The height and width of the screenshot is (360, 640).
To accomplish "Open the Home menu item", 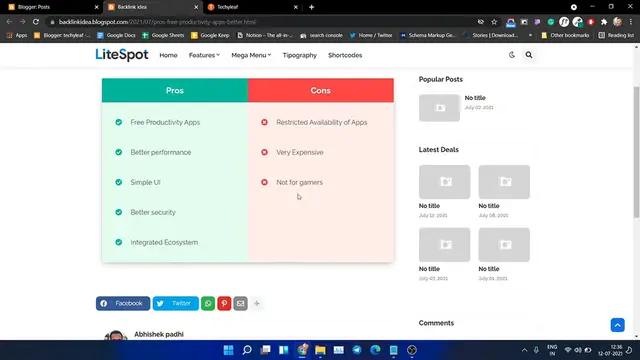I will click(168, 55).
